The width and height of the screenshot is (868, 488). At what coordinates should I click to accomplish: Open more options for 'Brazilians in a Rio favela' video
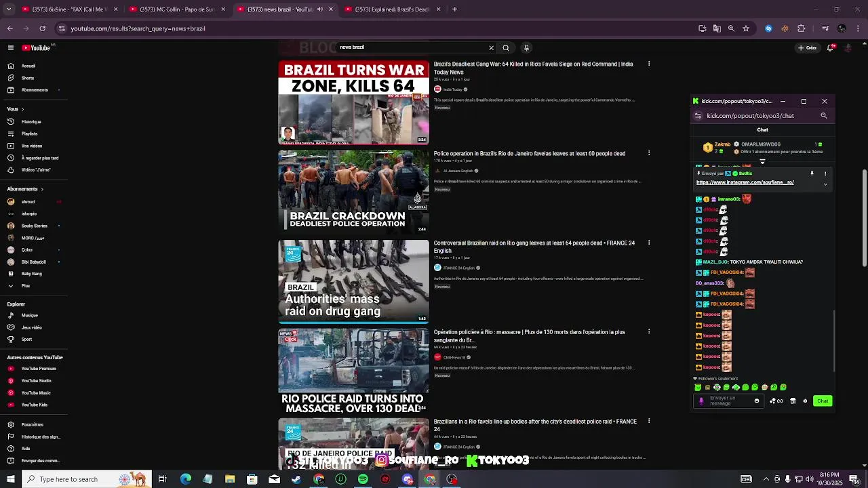tap(649, 421)
